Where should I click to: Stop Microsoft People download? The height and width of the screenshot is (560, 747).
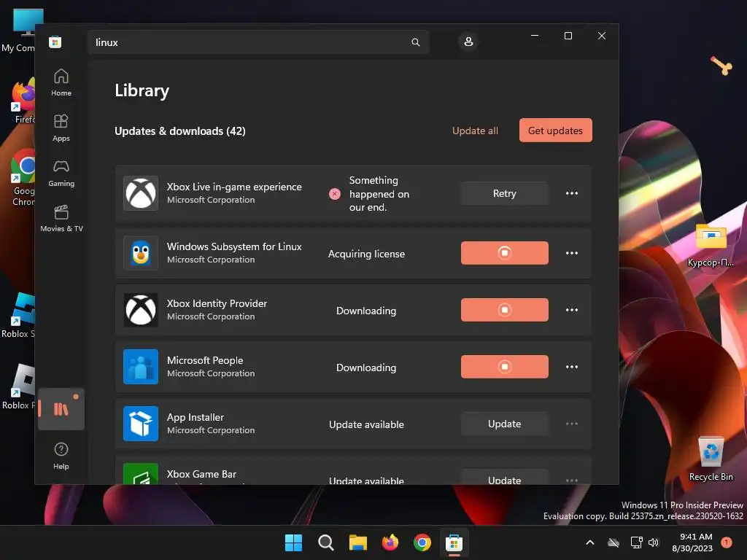[505, 367]
